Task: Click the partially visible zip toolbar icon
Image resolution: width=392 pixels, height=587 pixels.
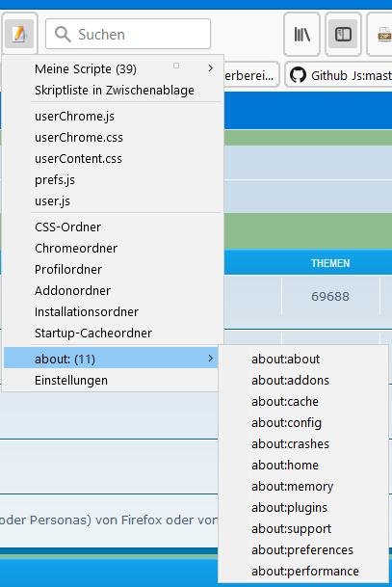Action: tap(383, 35)
